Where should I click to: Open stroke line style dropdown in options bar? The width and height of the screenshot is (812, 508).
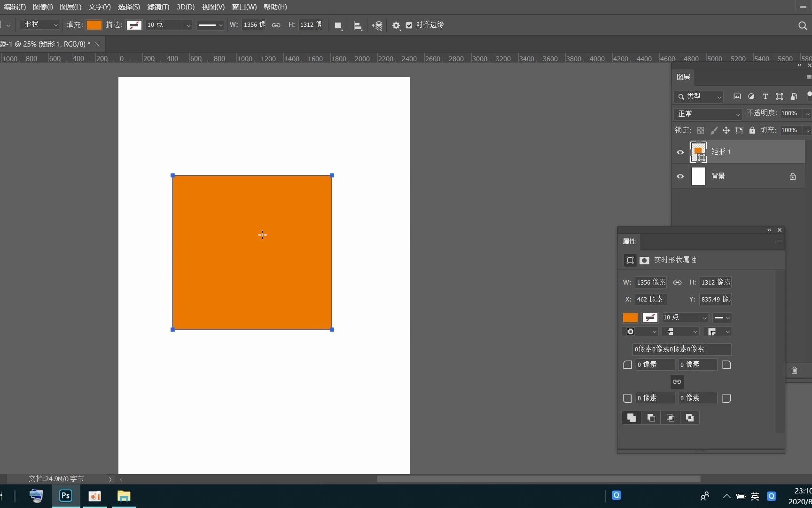[x=210, y=25]
